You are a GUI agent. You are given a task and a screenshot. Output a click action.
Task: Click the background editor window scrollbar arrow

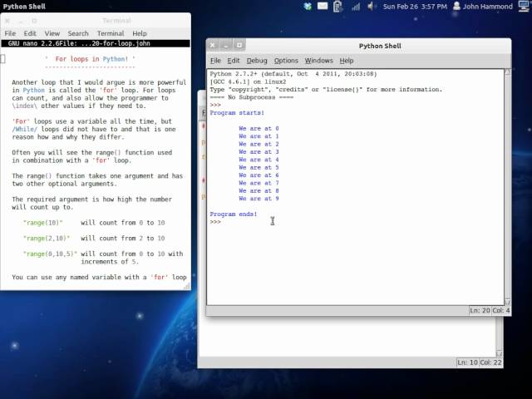click(x=499, y=352)
